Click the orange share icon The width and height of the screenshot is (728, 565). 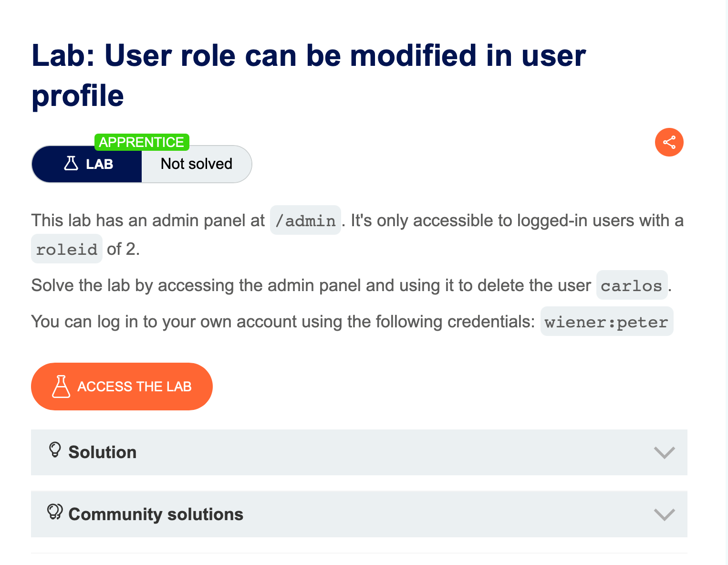[669, 142]
